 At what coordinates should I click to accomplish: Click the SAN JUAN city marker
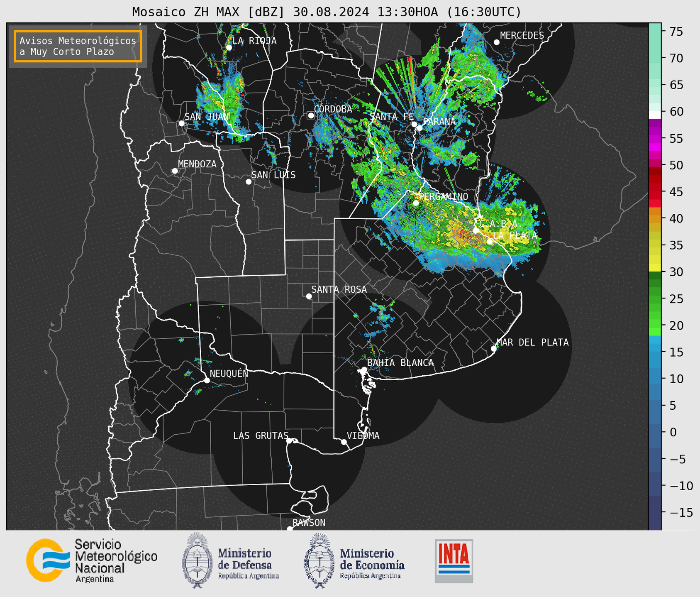(x=181, y=123)
